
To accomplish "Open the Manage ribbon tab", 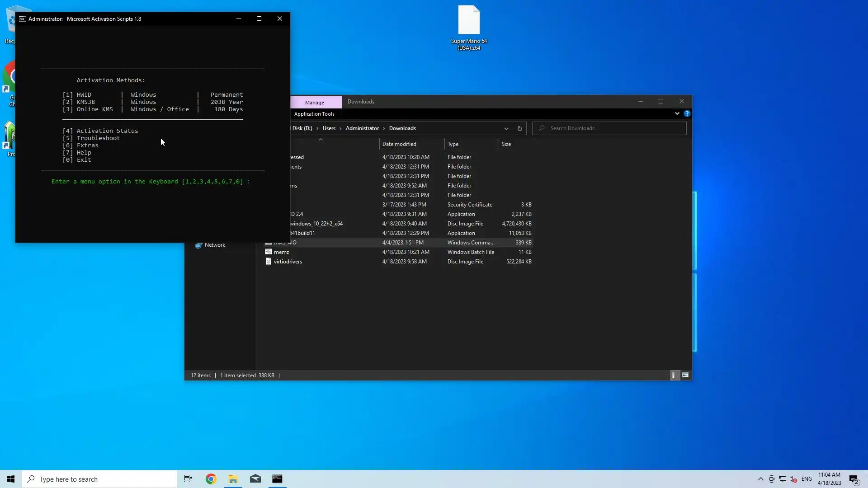I will tap(314, 103).
